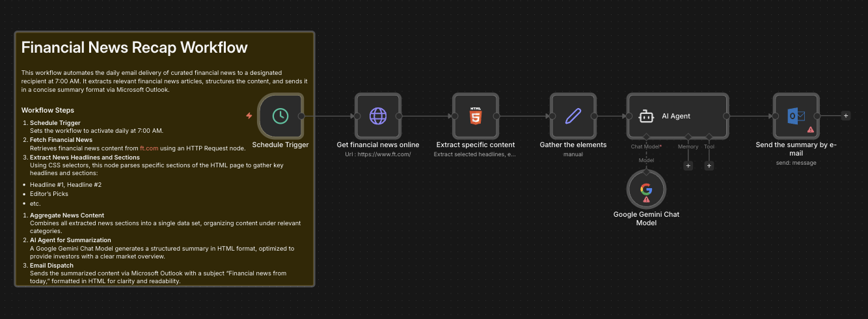The image size is (868, 319).
Task: Add a Memory sub-node with plus button
Action: coord(688,165)
